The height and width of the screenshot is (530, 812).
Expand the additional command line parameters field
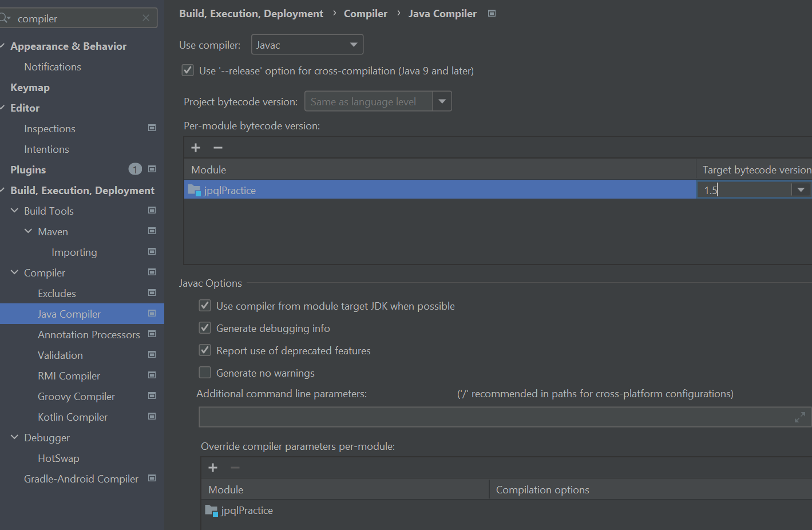[800, 418]
